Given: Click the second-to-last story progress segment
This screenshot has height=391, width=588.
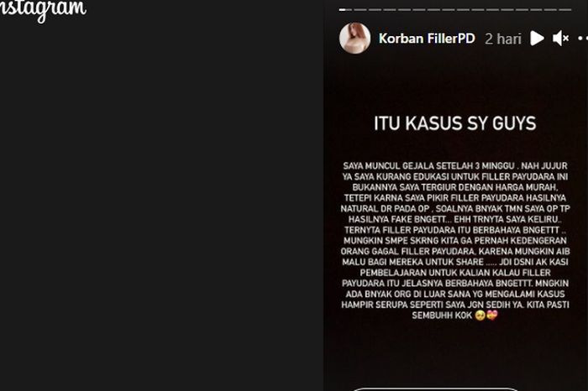Looking at the screenshot, I should click(x=550, y=10).
